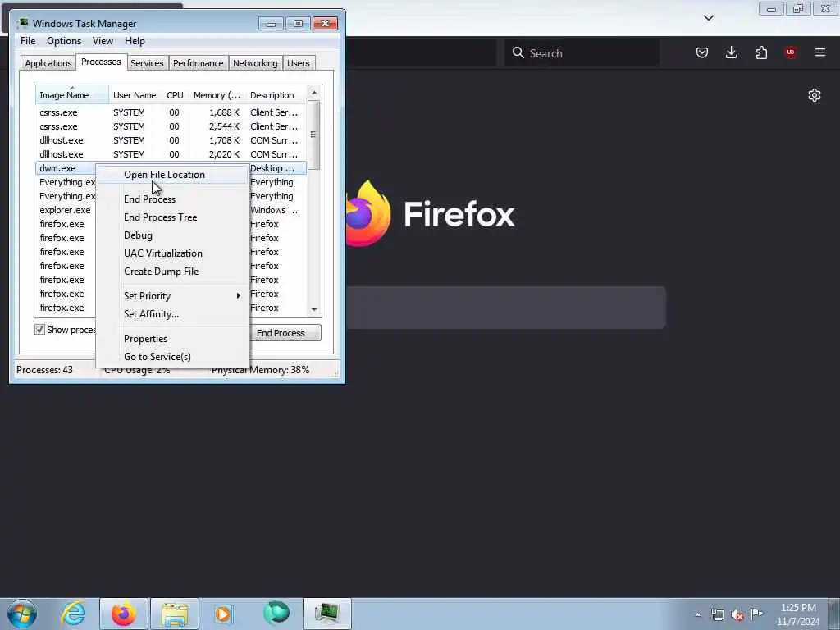Image resolution: width=840 pixels, height=630 pixels.
Task: Toggle Show processes from all users checkbox
Action: (39, 330)
